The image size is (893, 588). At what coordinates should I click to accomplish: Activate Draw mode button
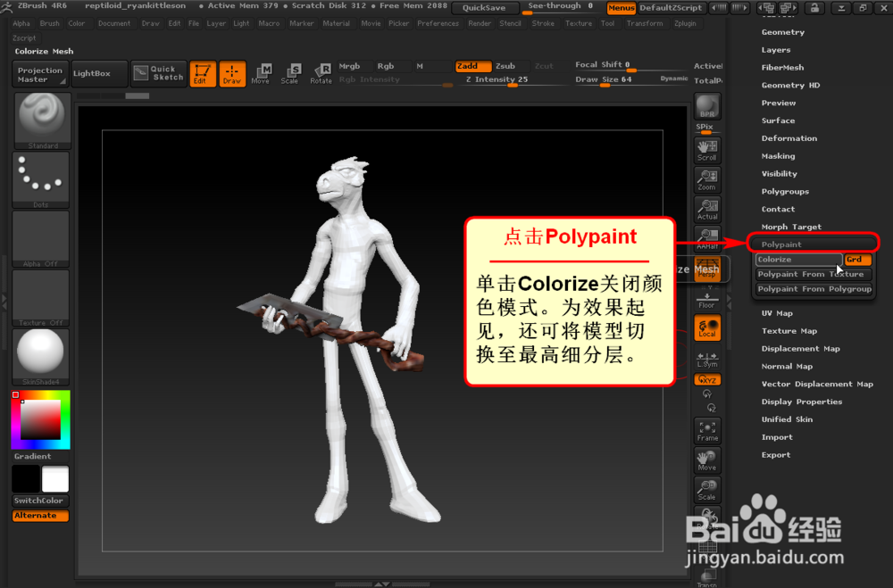click(232, 74)
